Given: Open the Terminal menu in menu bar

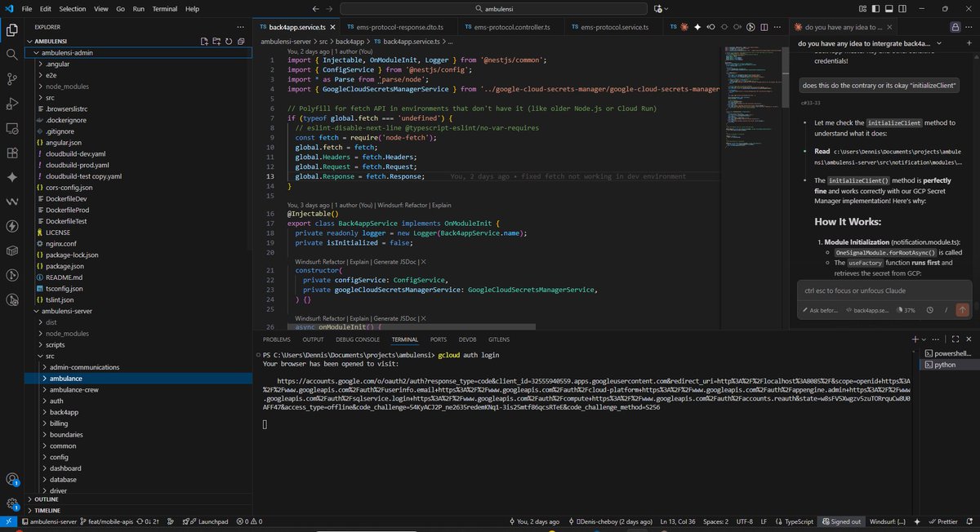Looking at the screenshot, I should pos(165,8).
